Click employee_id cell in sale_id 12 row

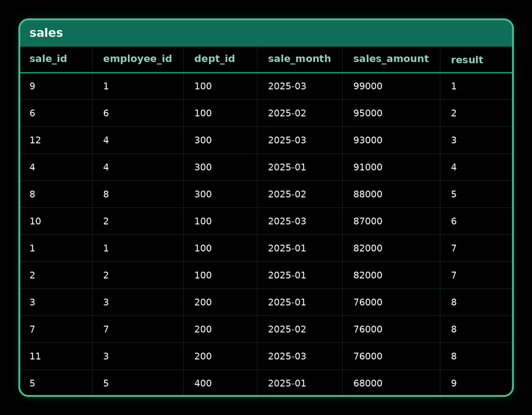click(106, 140)
